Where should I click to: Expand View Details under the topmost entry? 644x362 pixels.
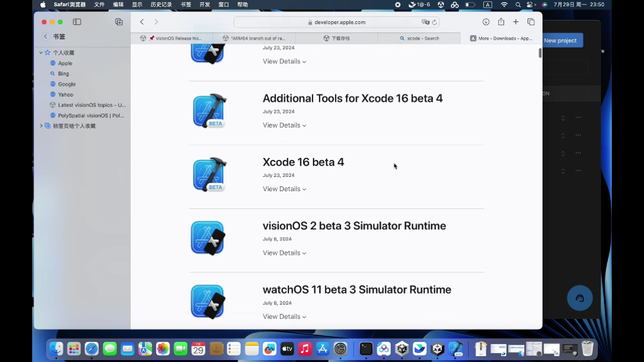[284, 61]
